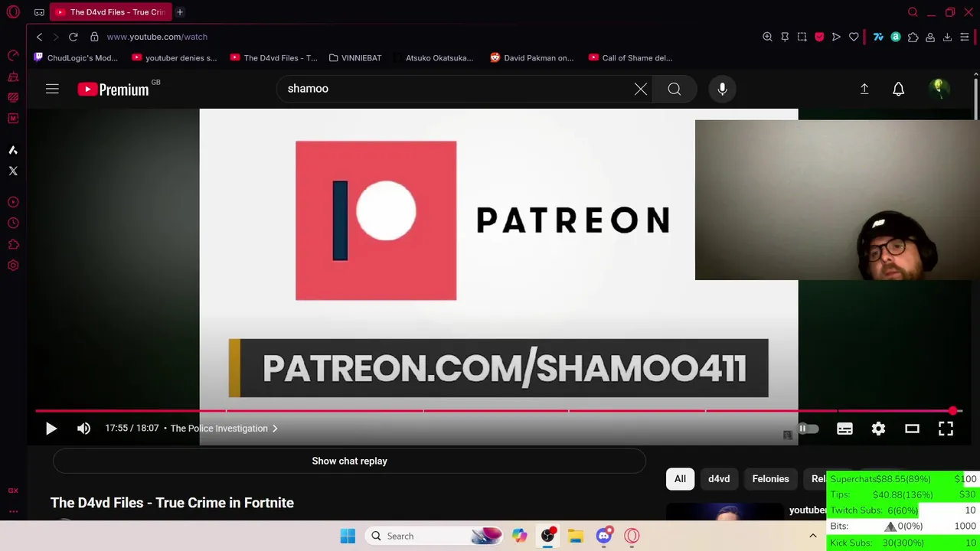Screen dimensions: 980x551
Task: Take a snapshot with the capture icon
Action: point(802,37)
